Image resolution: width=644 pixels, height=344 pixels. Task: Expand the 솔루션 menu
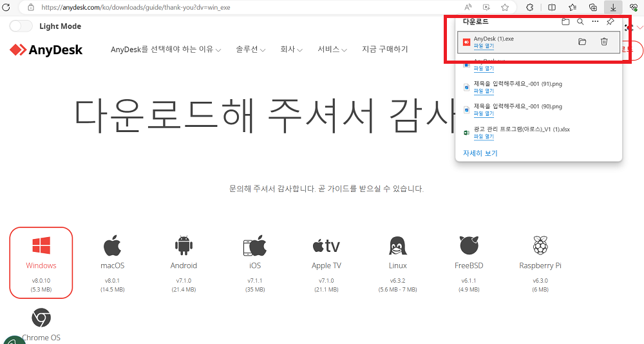click(x=251, y=50)
